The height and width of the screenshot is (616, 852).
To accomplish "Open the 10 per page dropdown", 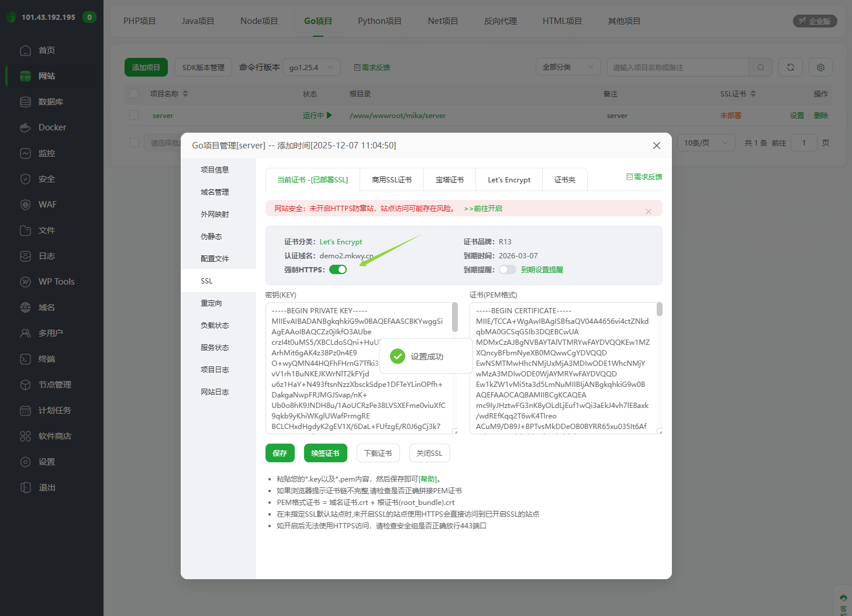I will pyautogui.click(x=706, y=143).
